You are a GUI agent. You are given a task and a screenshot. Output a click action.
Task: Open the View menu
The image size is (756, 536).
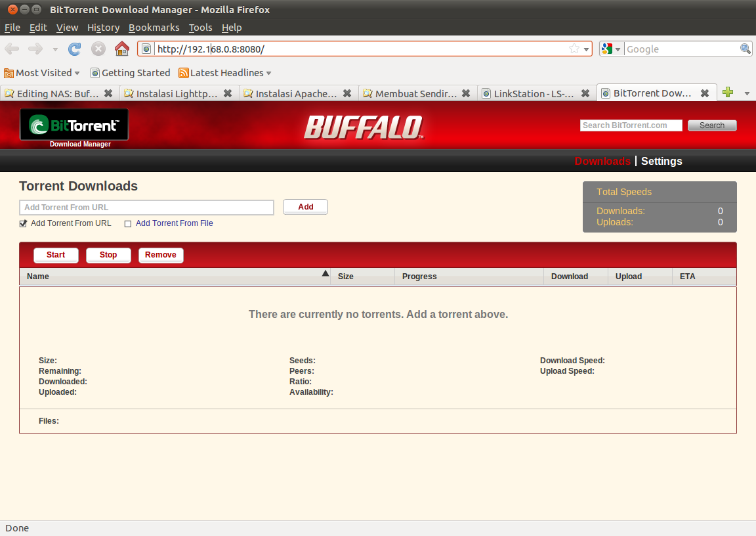pyautogui.click(x=67, y=28)
